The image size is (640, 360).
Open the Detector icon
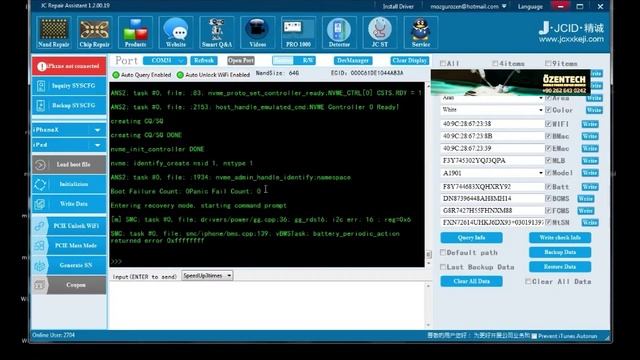[x=339, y=33]
